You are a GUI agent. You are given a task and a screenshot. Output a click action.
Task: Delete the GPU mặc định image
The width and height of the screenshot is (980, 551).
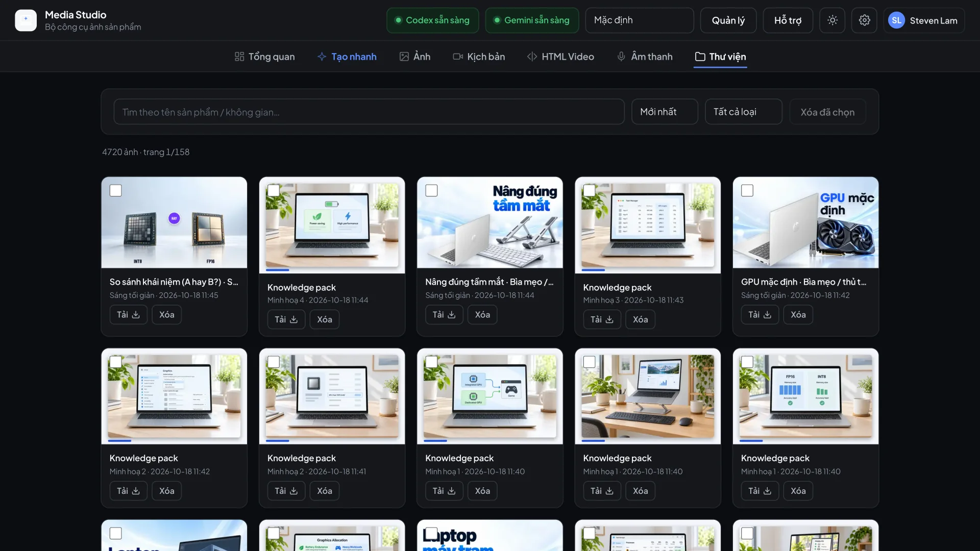pyautogui.click(x=798, y=315)
